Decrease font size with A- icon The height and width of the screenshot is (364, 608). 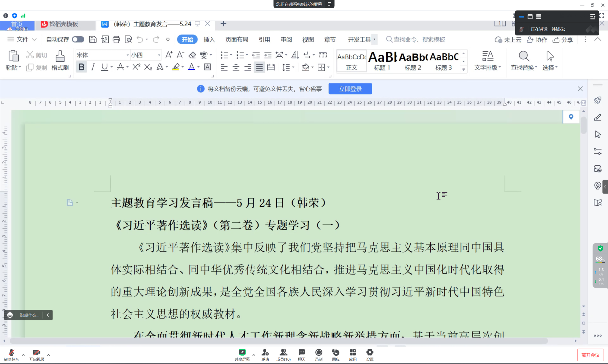180,55
